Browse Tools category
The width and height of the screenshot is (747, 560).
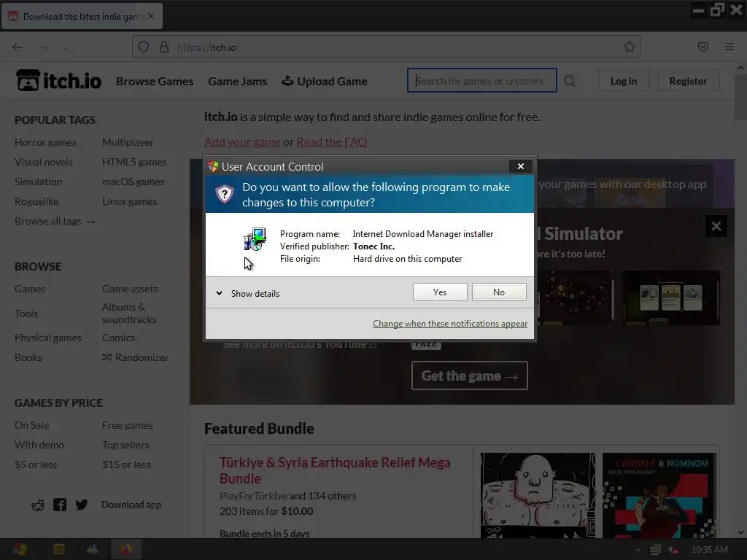tap(26, 314)
